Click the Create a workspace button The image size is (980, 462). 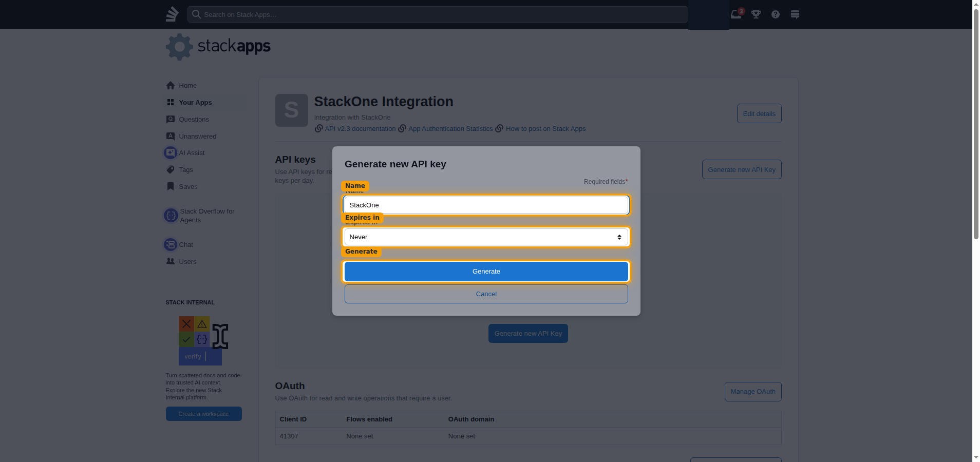[203, 414]
